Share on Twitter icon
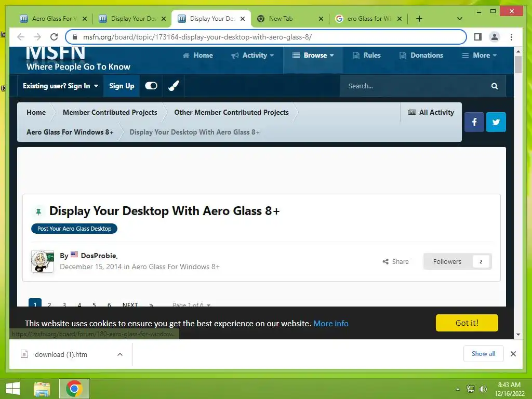 coord(496,122)
